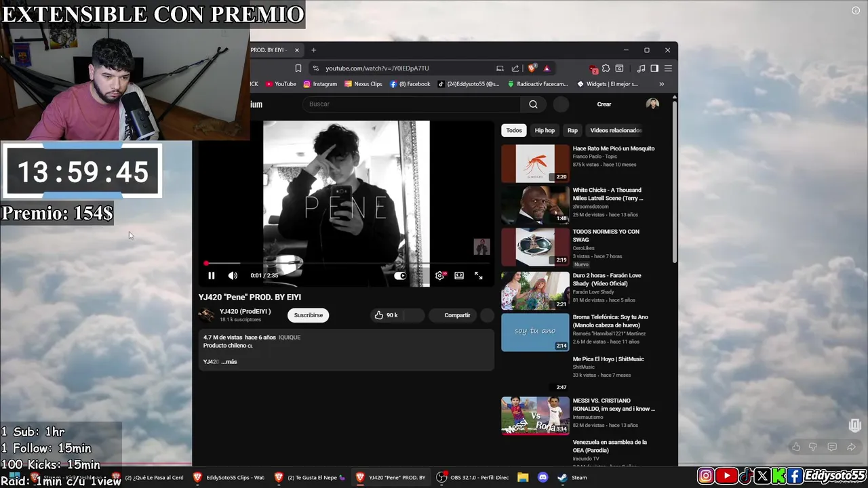Viewport: 868px width, 488px height.
Task: Open the Brave Rewards triangle icon
Action: tap(547, 68)
